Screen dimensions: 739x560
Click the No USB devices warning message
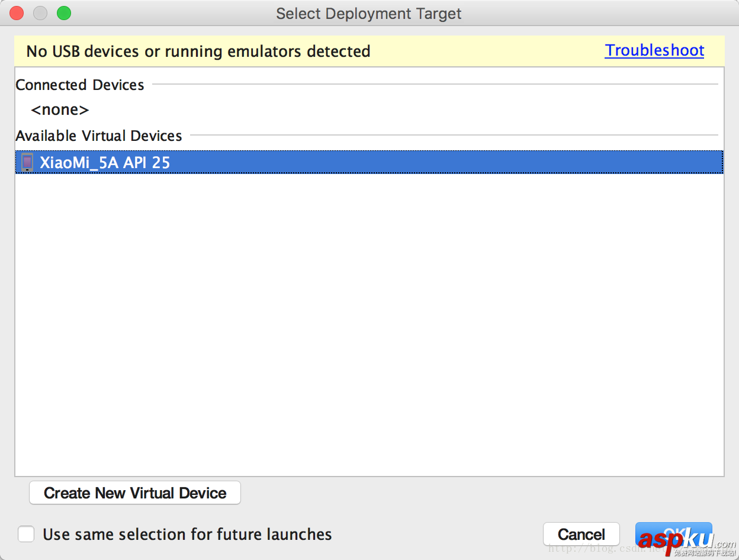pos(198,52)
